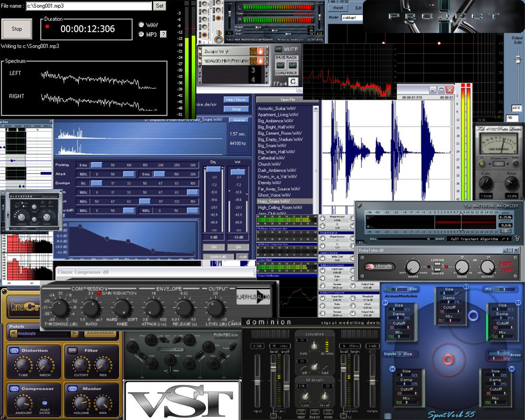Toggle CamelCrusher Master ON switch
The image size is (525, 420).
72,389
